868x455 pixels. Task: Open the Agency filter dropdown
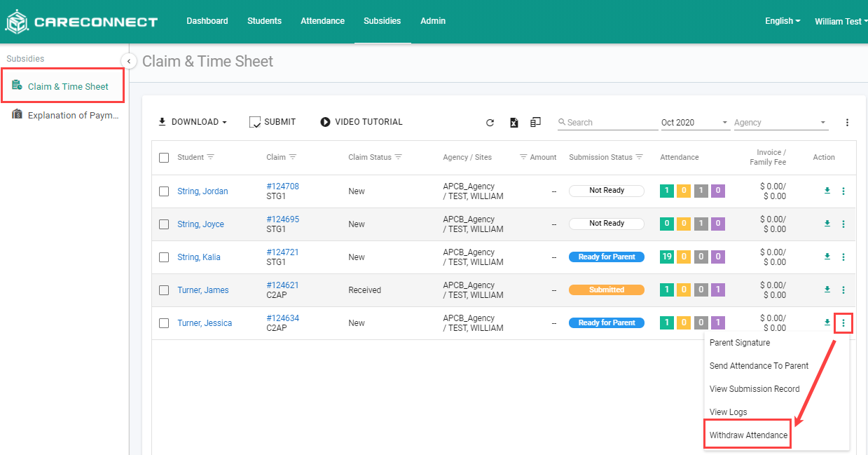pos(781,123)
